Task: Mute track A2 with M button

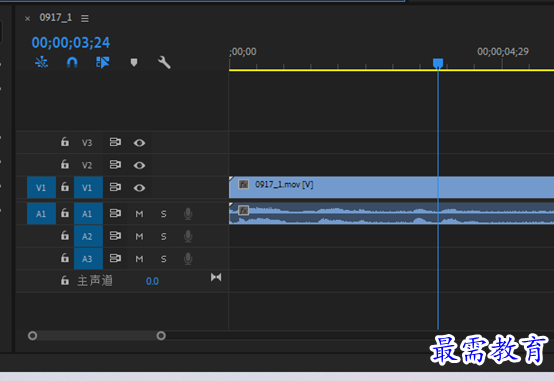Action: [140, 236]
